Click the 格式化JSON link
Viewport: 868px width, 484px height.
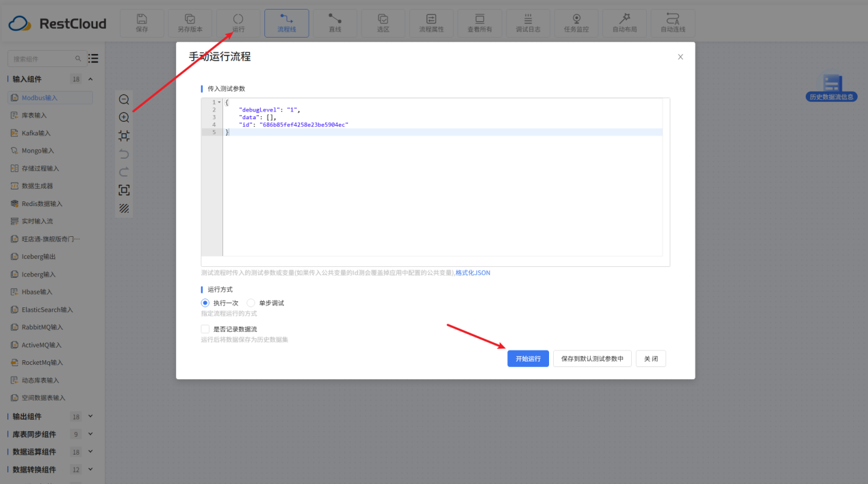click(x=473, y=272)
